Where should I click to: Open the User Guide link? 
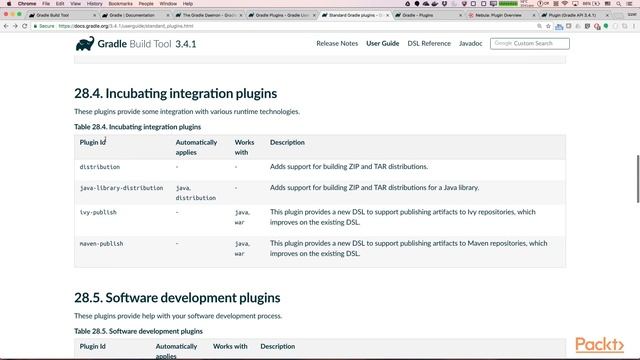click(x=382, y=43)
